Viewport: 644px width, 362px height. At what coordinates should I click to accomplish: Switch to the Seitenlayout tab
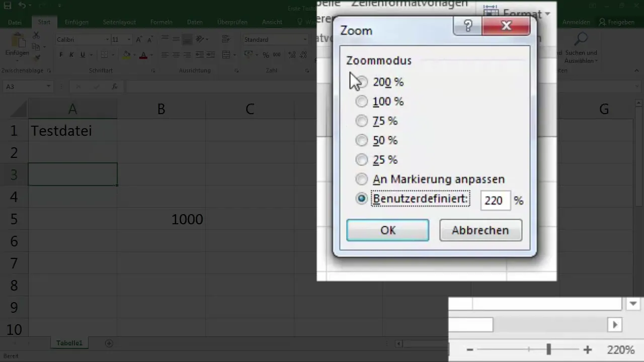pyautogui.click(x=119, y=22)
